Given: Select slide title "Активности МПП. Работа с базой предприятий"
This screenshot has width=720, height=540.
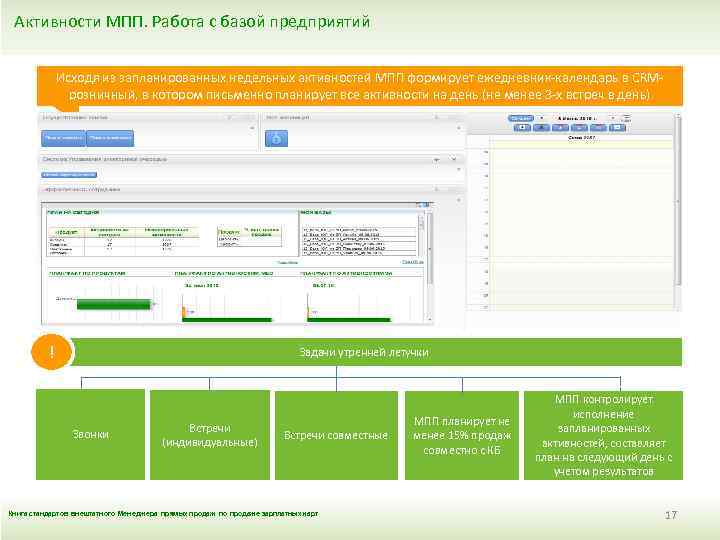Looking at the screenshot, I should (x=192, y=22).
